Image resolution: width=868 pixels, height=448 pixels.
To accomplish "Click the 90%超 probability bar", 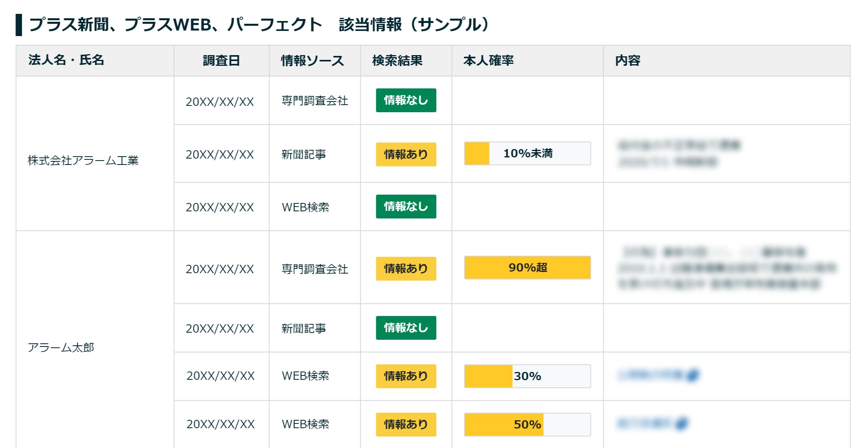I will point(527,268).
